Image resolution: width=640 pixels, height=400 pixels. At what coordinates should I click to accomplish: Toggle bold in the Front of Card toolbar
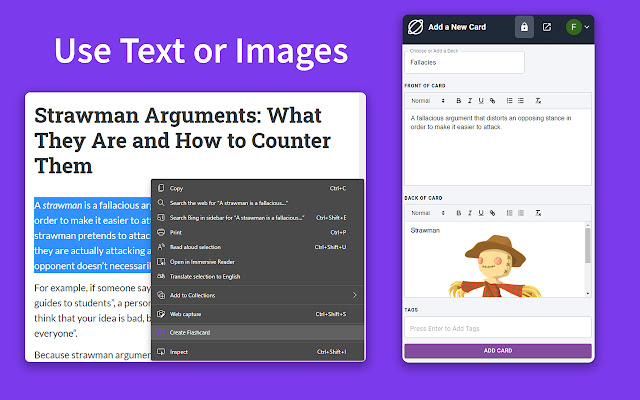459,101
